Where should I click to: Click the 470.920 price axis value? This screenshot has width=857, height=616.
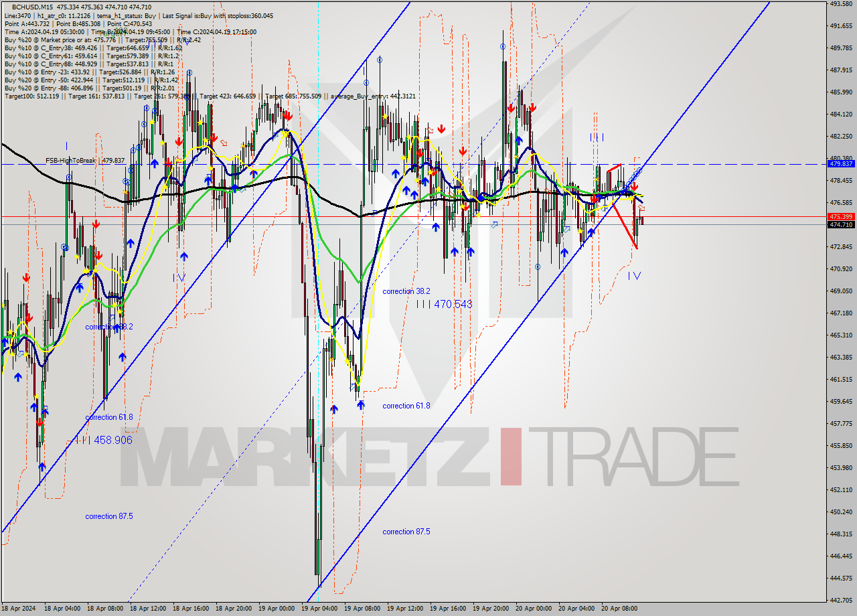click(x=841, y=269)
